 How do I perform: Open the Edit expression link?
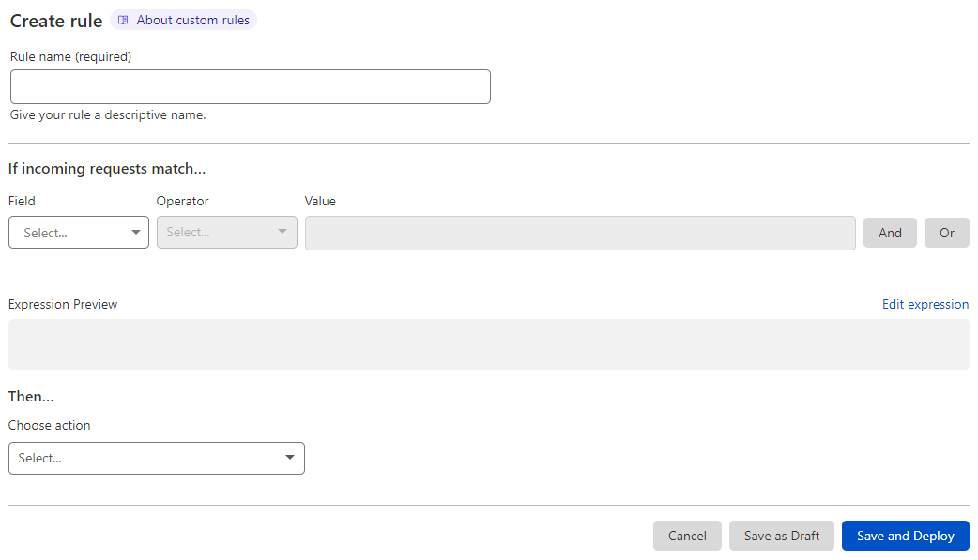(x=925, y=304)
